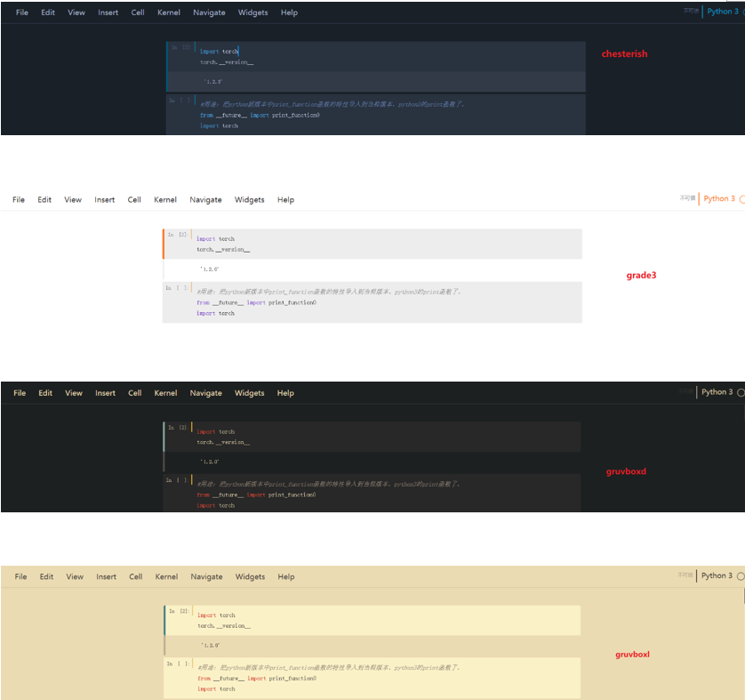
Task: Open Insert menu in white notebook
Action: (105, 200)
